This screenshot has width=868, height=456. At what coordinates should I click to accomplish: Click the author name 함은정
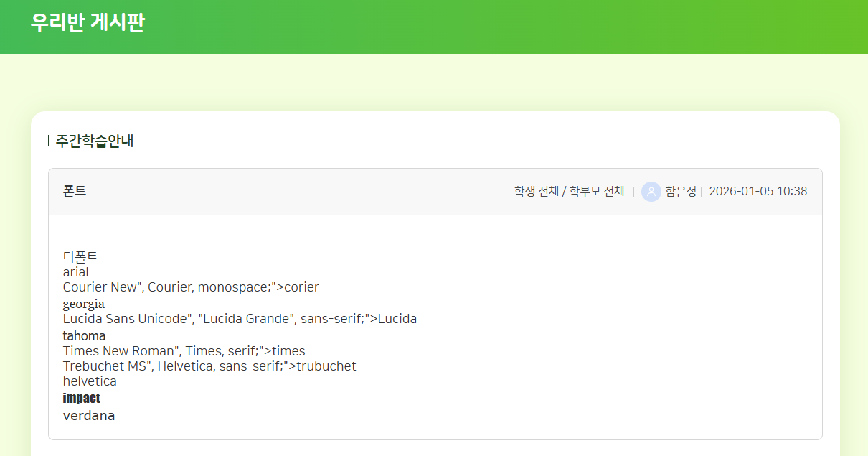681,192
